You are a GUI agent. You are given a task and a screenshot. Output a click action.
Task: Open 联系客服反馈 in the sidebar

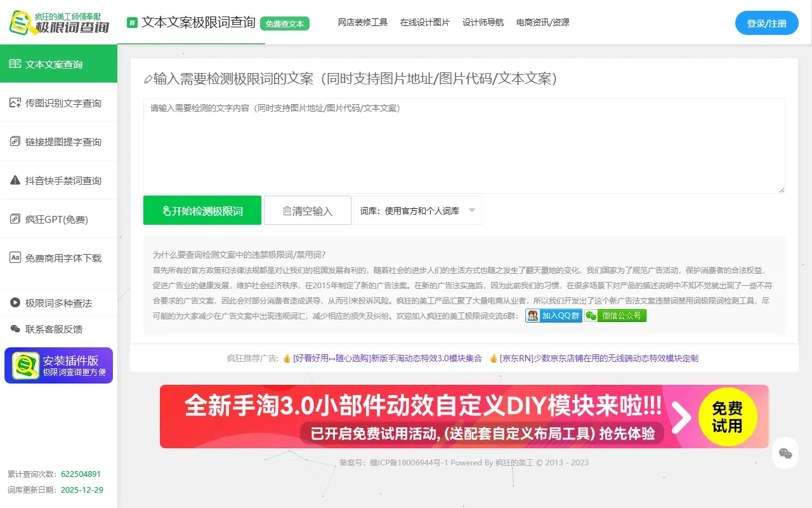click(58, 329)
